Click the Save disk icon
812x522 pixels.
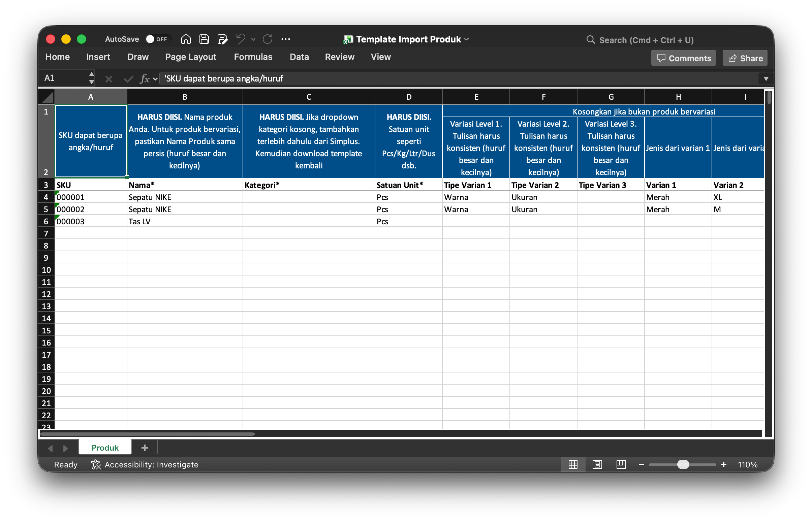coord(204,39)
